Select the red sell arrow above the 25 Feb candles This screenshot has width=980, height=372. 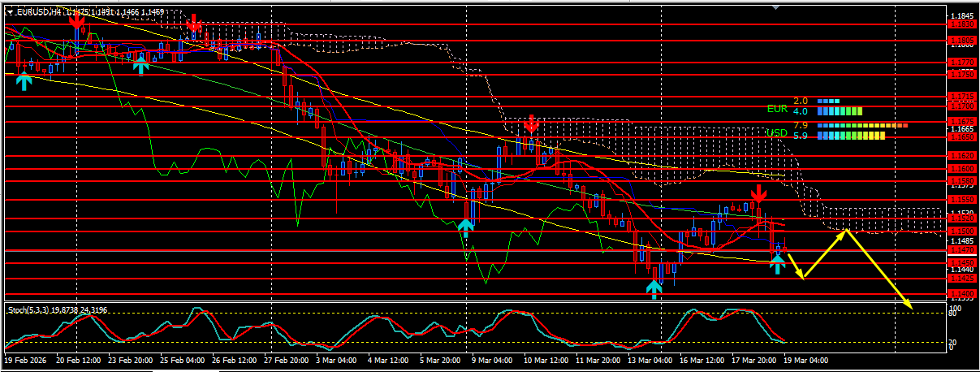click(194, 24)
